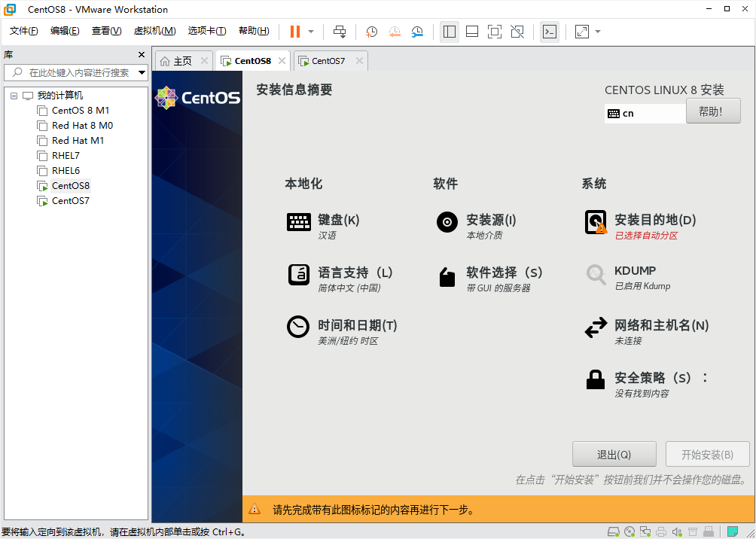Click CD/DVD drive status bar icon
This screenshot has height=539, width=756.
click(x=629, y=531)
